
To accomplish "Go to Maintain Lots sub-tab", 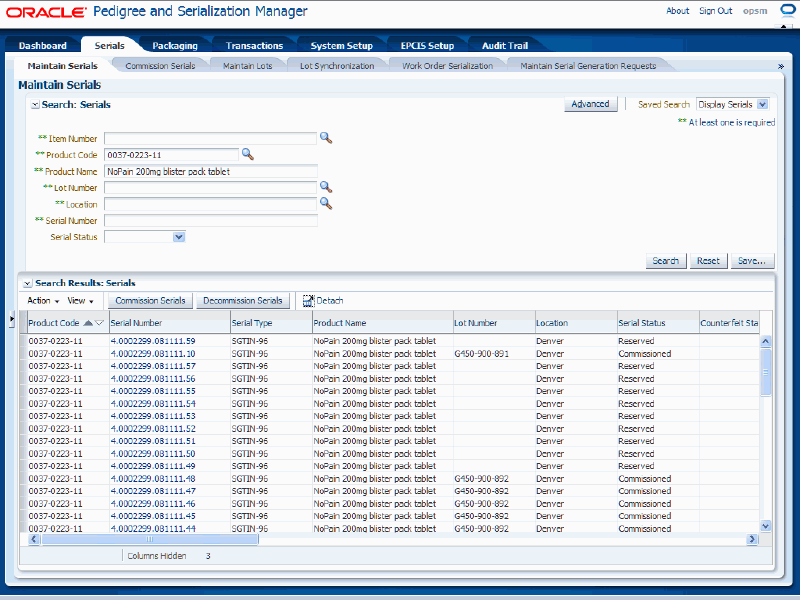I will click(x=247, y=66).
